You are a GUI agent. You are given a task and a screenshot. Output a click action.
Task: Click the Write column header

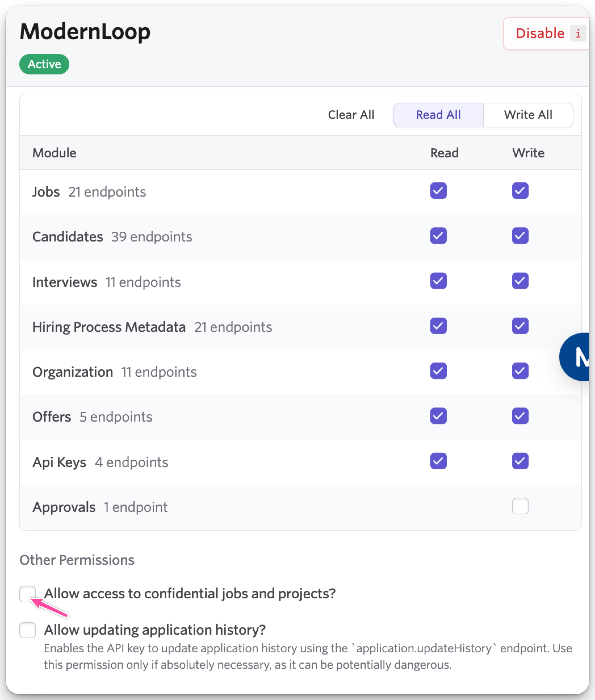pyautogui.click(x=528, y=153)
